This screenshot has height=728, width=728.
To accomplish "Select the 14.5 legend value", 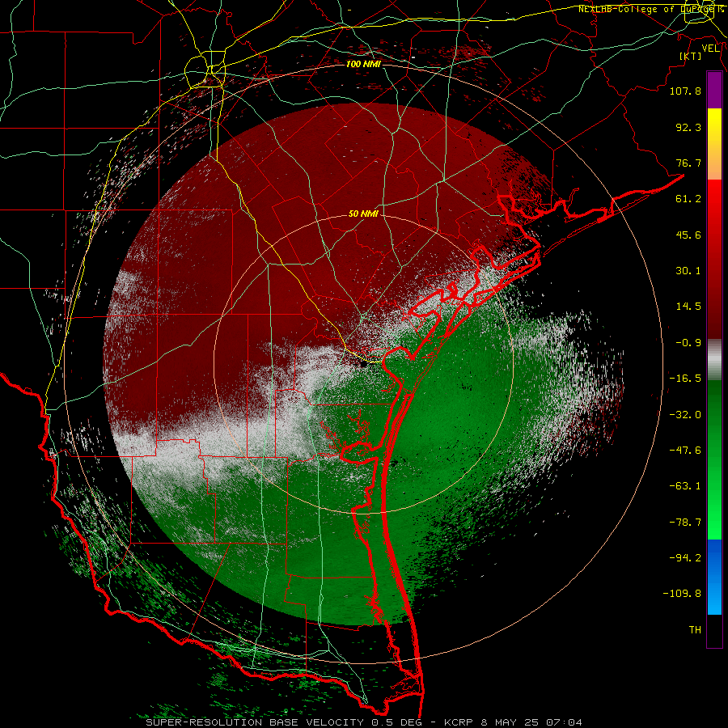I will [688, 307].
